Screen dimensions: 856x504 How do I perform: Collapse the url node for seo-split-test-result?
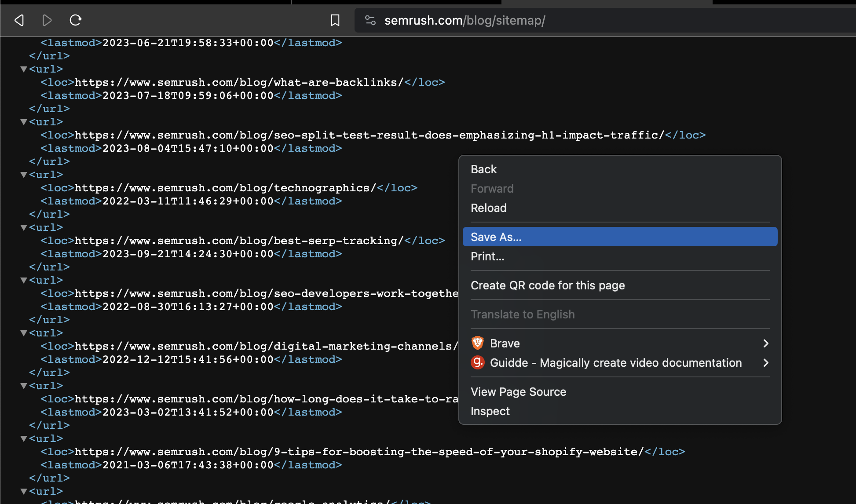pos(24,122)
